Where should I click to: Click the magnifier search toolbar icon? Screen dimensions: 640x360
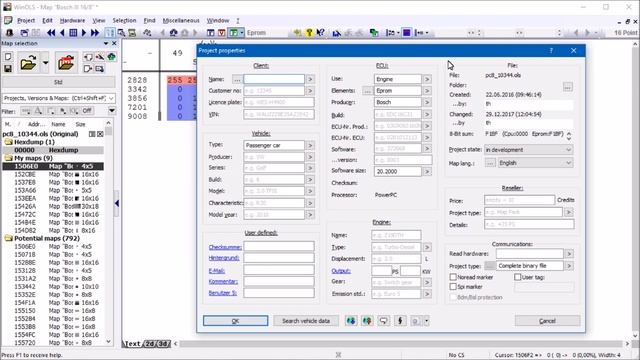coord(121,33)
